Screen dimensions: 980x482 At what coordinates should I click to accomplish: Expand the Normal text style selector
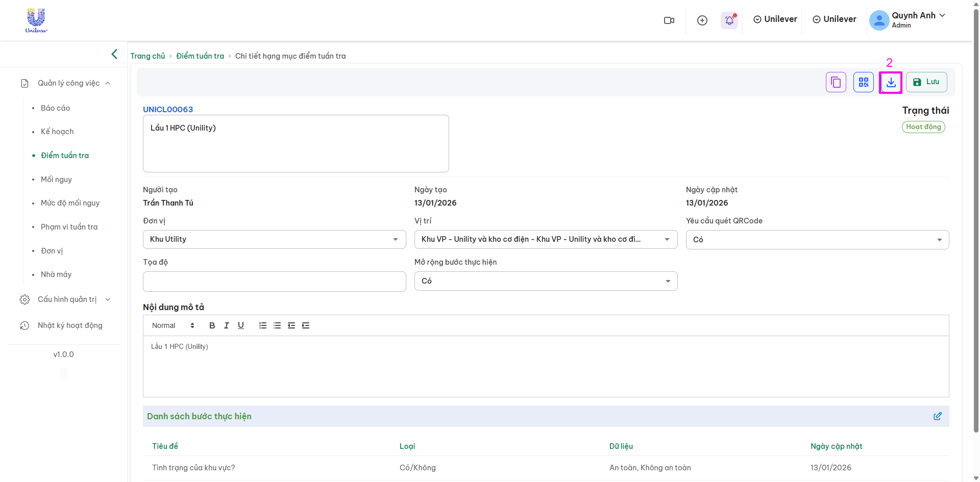173,325
